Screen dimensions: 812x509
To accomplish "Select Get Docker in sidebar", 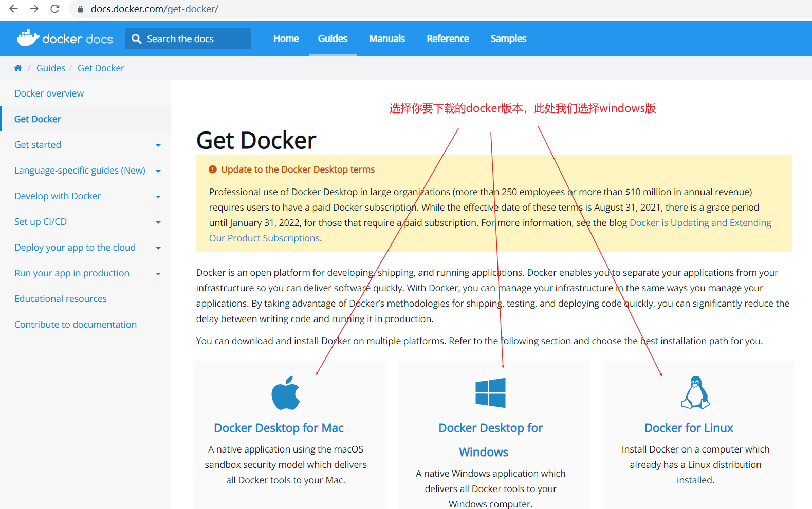I will [x=38, y=119].
